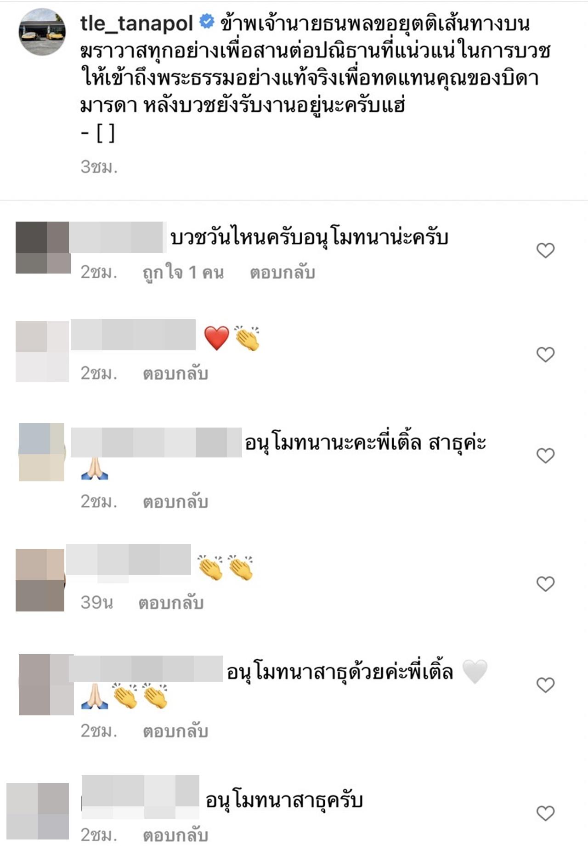Like the comment อนุโมทนานะคะพี่เติ้ล สาธุค่ะ

[x=545, y=456]
